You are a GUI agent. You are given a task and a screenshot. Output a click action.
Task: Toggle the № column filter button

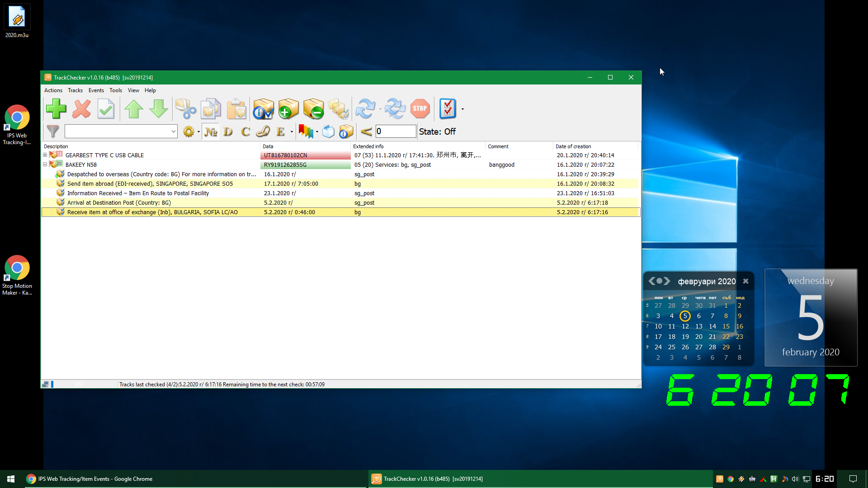pyautogui.click(x=211, y=131)
